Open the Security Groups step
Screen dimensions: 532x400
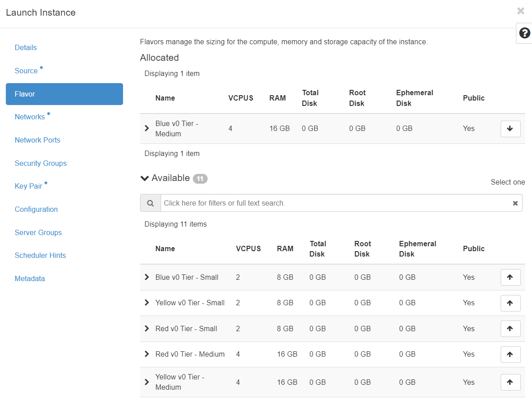(41, 163)
